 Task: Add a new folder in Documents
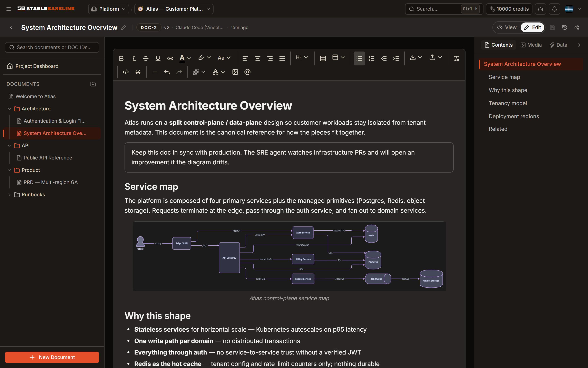[93, 84]
